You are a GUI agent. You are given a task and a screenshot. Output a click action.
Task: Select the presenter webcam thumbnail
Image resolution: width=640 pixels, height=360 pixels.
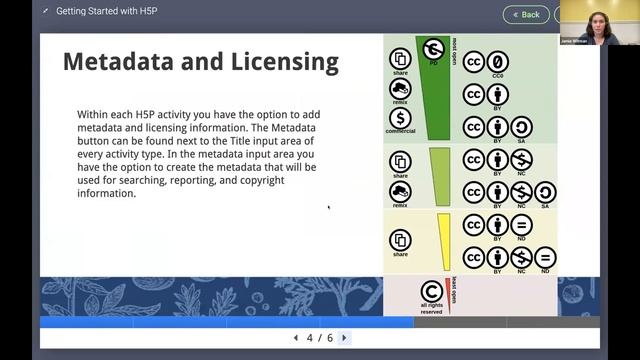pos(600,22)
